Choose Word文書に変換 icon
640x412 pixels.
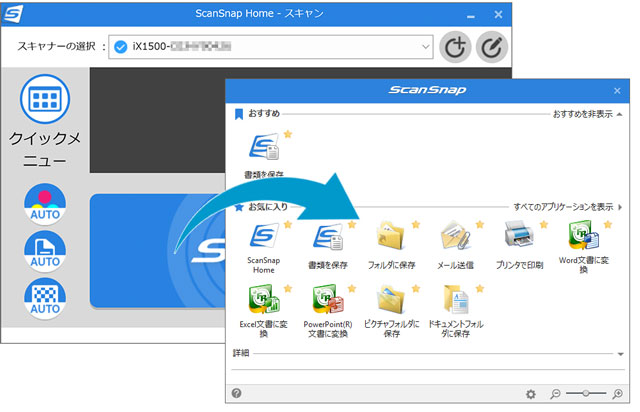pos(583,235)
